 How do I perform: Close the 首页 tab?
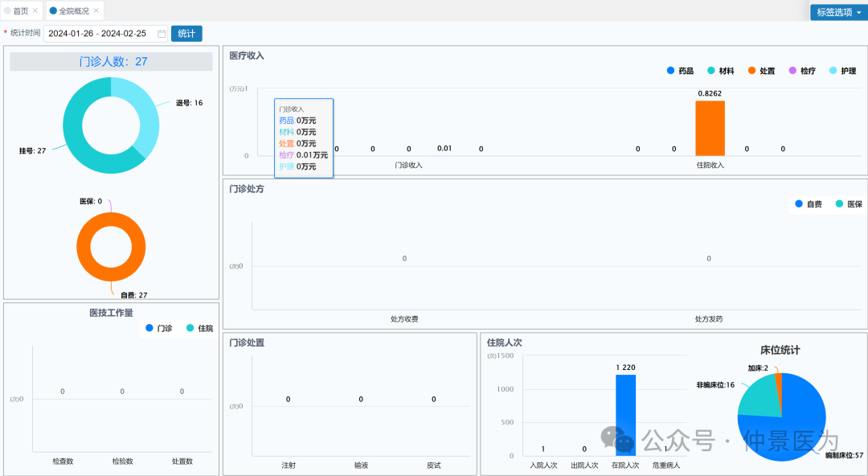[35, 11]
